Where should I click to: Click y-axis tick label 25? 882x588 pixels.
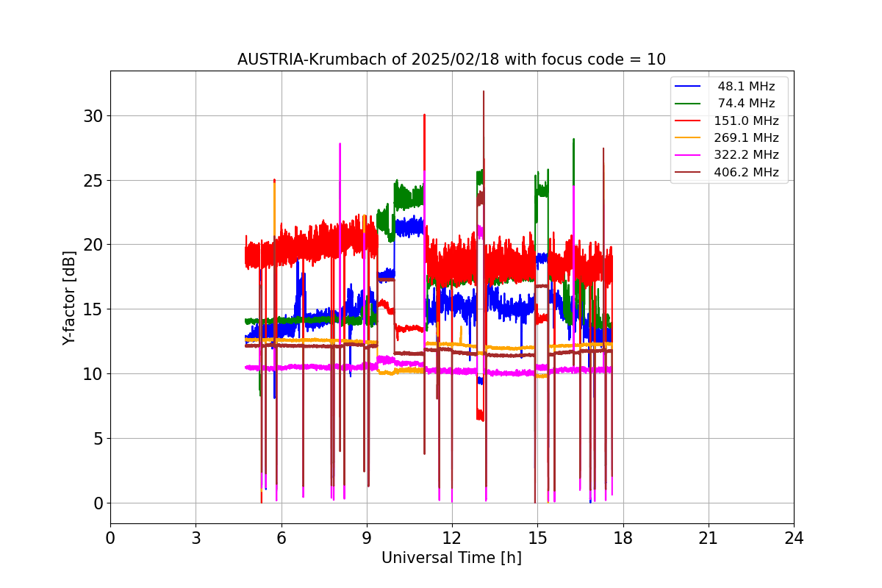pos(93,181)
